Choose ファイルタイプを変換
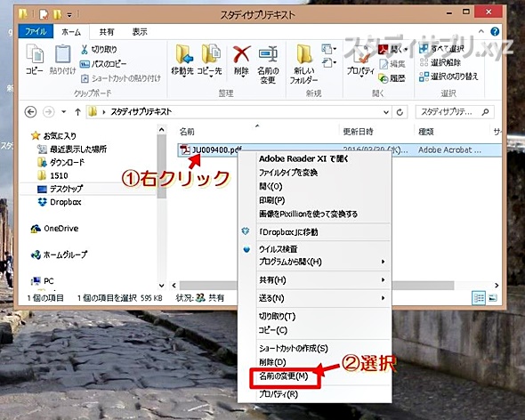This screenshot has width=525, height=420. (x=288, y=173)
